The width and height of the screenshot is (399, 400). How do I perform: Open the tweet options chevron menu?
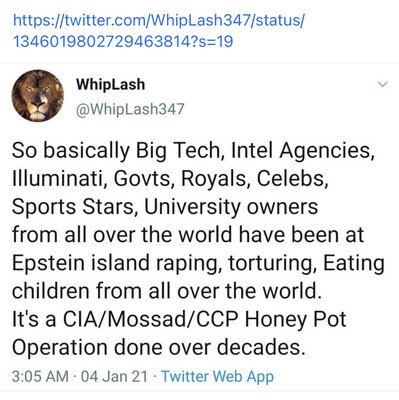tap(383, 84)
